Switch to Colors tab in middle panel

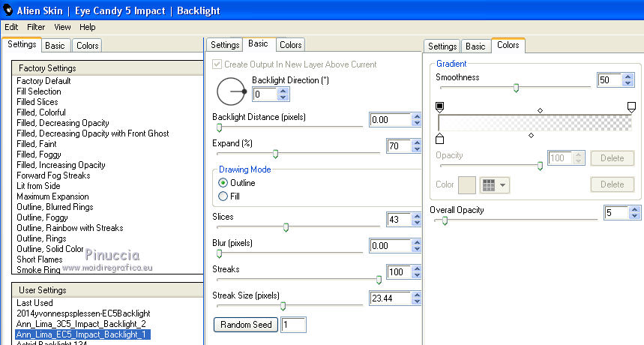[x=291, y=45]
